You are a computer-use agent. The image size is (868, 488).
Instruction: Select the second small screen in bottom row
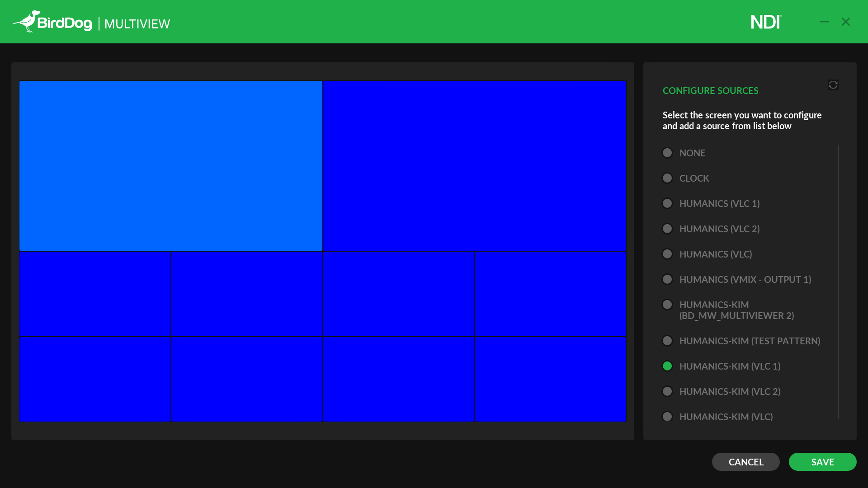pyautogui.click(x=247, y=380)
